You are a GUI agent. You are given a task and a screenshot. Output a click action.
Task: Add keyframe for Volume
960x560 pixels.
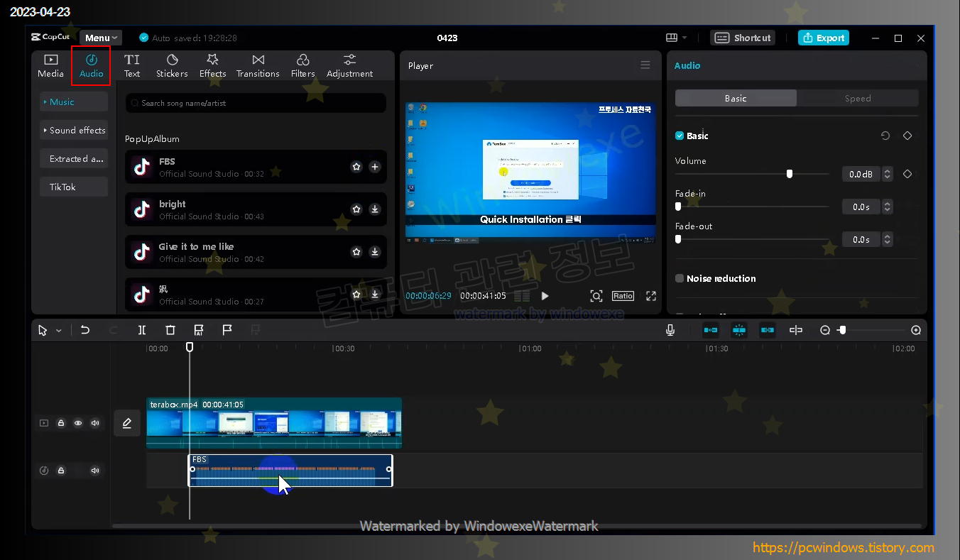point(907,174)
